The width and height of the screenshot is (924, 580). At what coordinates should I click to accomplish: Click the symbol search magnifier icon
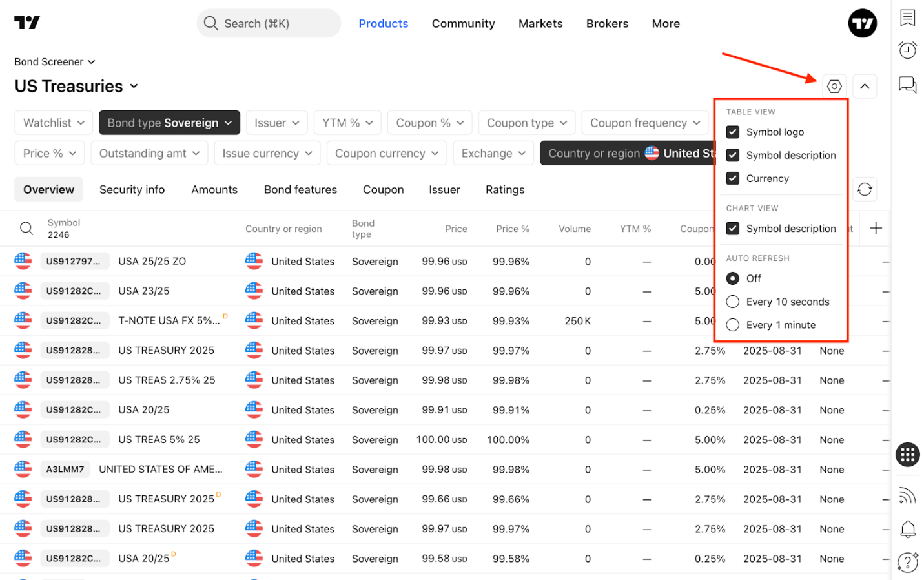[x=26, y=228]
